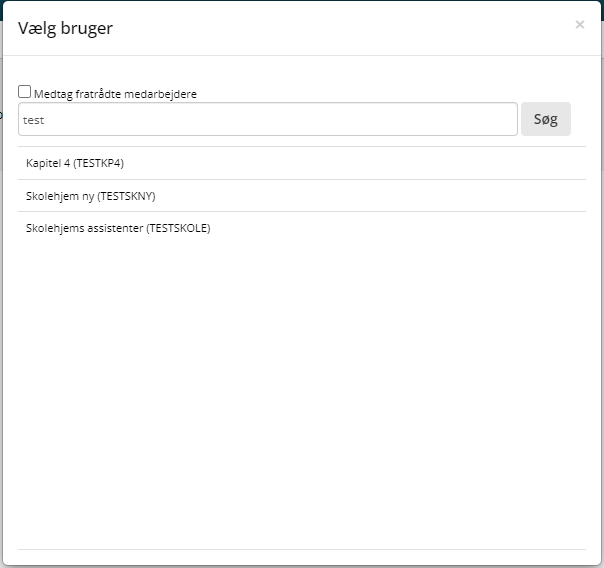Enable the Medtag fratrådte medarbejdere checkbox
604x568 pixels.
(x=25, y=91)
